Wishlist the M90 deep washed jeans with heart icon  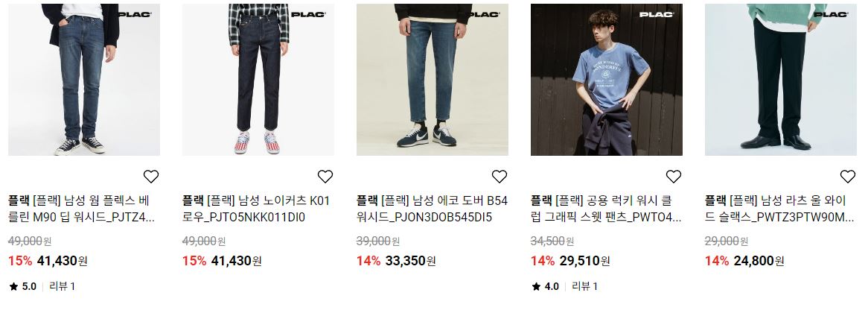151,177
